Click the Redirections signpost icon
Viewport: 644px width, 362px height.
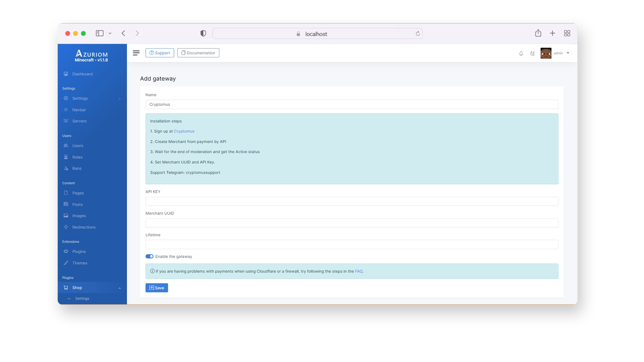66,227
